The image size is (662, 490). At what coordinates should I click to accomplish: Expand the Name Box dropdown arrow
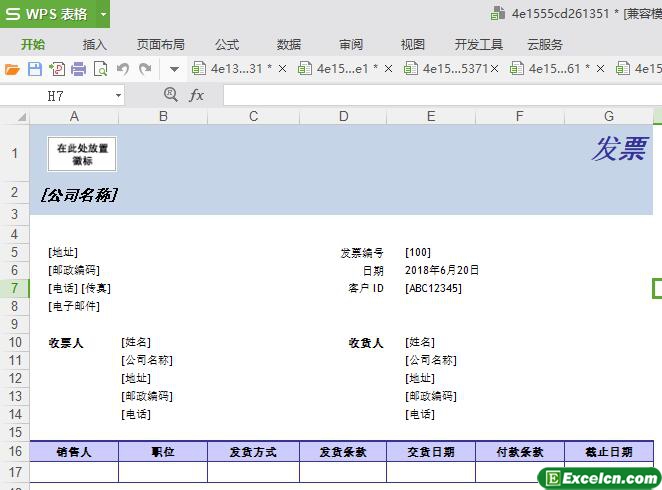click(118, 96)
